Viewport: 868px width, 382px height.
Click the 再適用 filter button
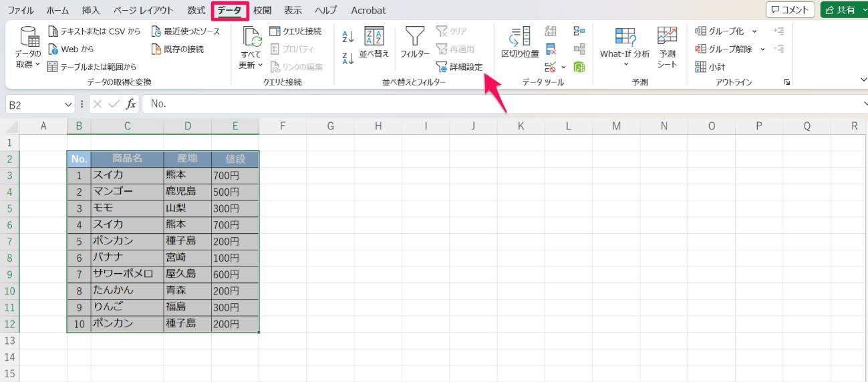[454, 49]
